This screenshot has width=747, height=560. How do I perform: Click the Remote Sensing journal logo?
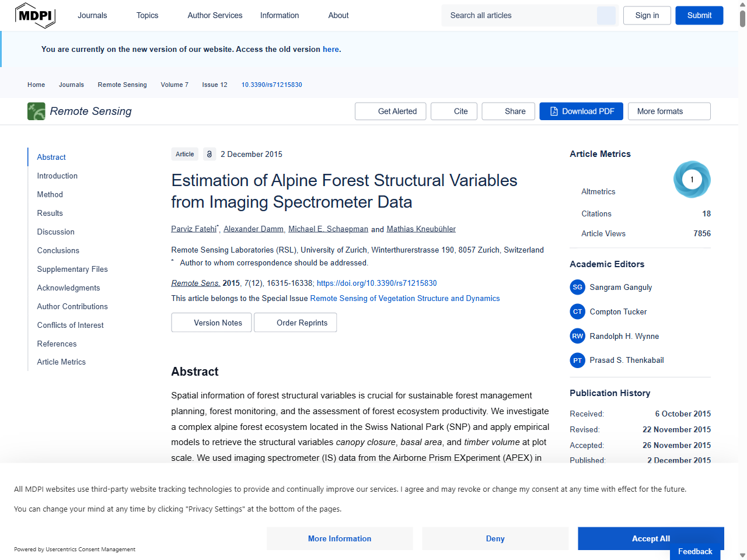[36, 111]
